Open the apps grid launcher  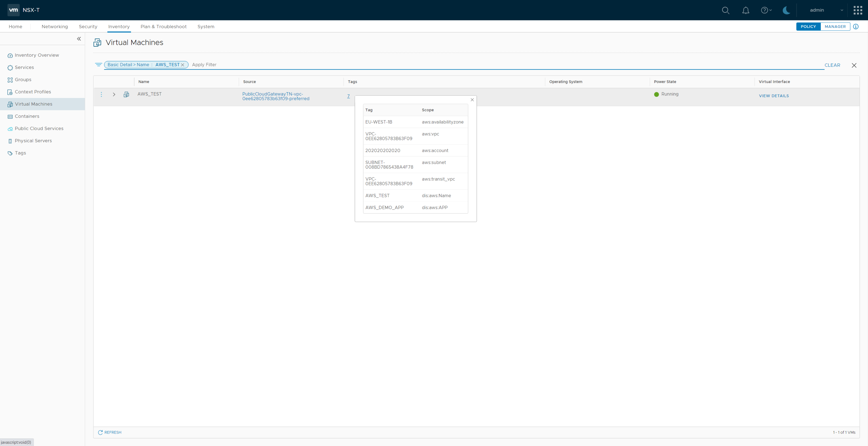pos(858,10)
